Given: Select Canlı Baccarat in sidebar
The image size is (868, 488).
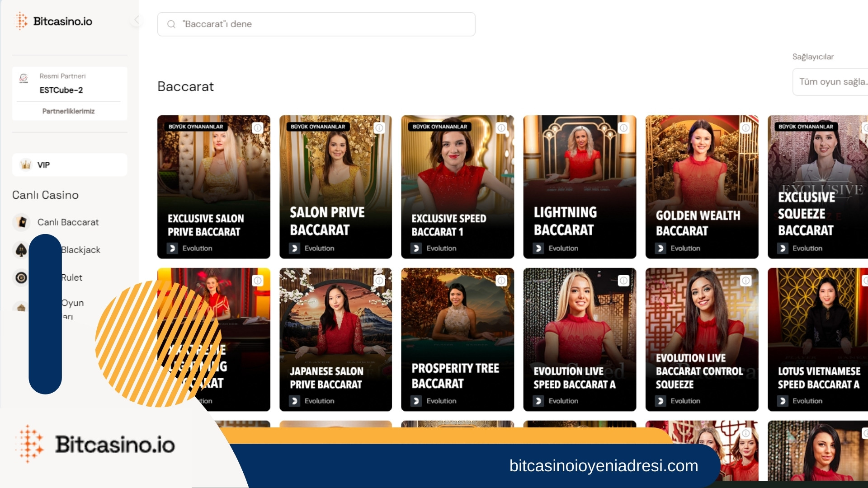Looking at the screenshot, I should (x=68, y=222).
